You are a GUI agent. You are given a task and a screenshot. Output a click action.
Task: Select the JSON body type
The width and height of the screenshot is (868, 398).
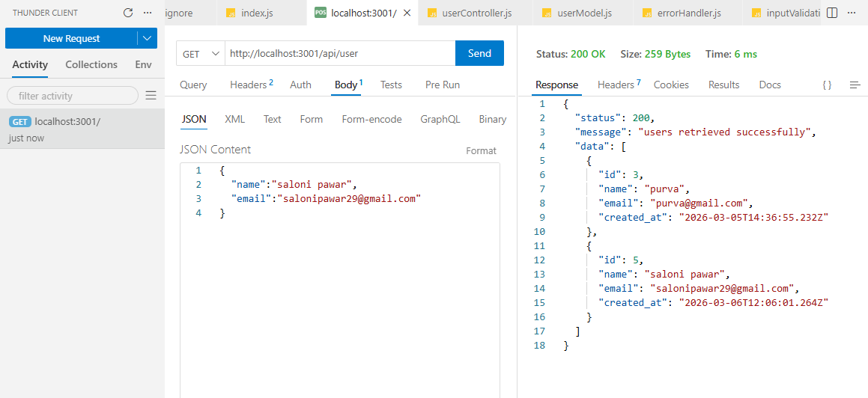(194, 119)
